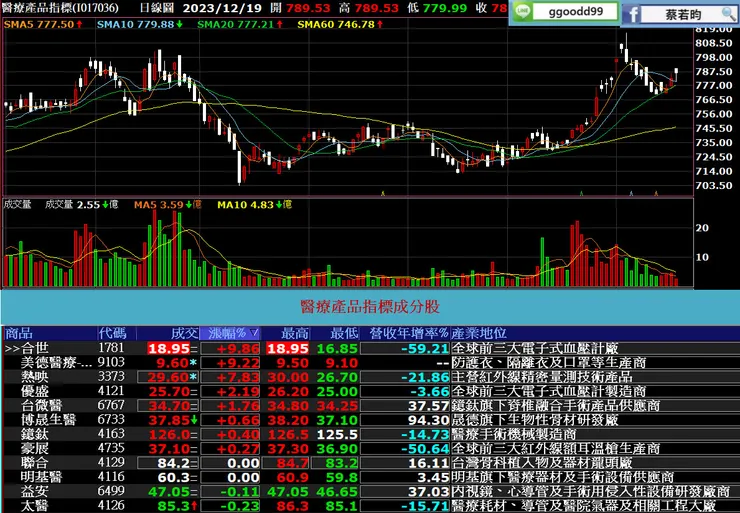Click the 成交量 2.55 volume value
The image size is (740, 513).
(82, 205)
